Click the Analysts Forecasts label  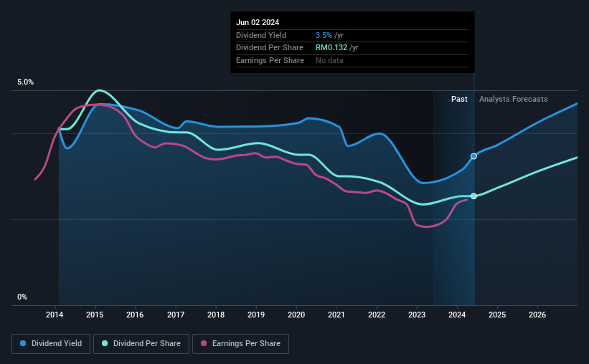click(x=513, y=99)
